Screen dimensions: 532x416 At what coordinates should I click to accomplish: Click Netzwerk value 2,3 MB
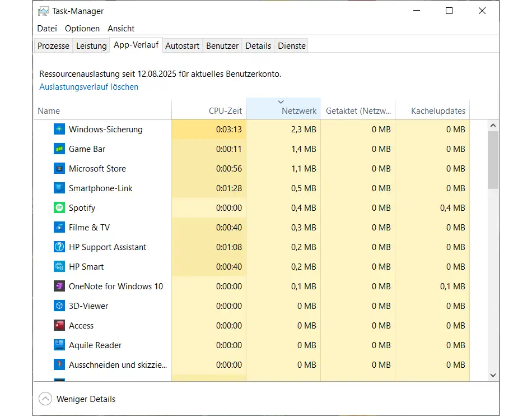coord(304,130)
